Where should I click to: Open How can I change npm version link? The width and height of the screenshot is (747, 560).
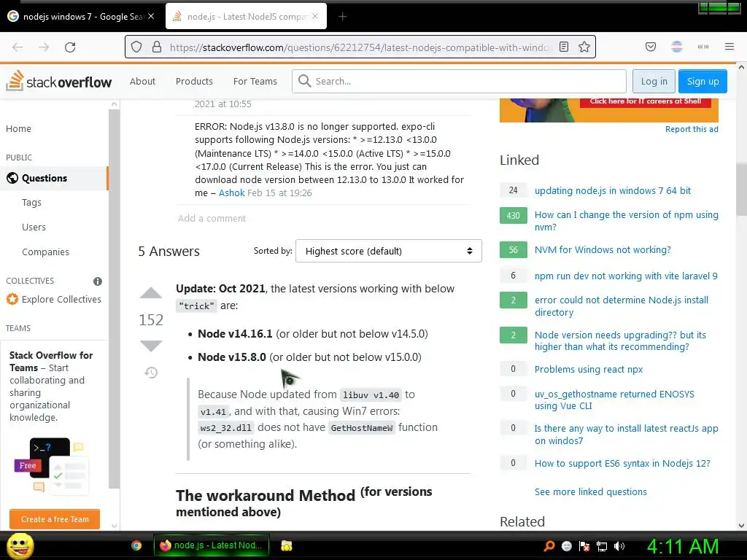point(627,220)
